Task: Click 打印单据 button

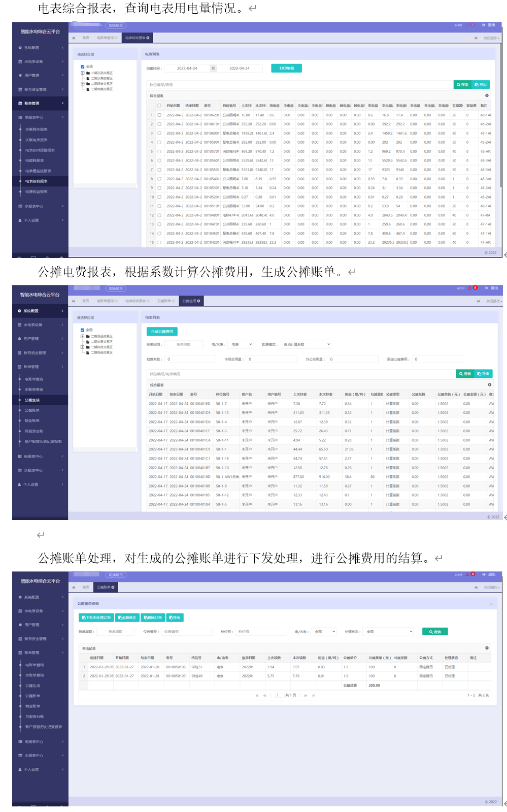Action: (x=287, y=68)
